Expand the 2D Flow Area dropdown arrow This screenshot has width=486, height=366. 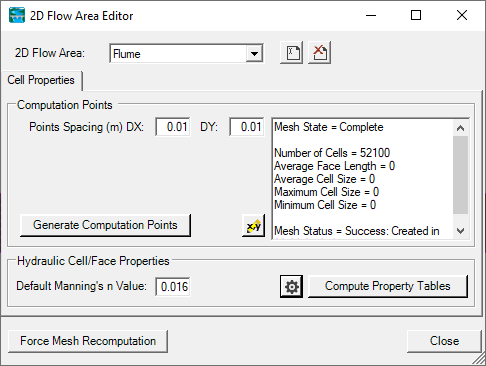click(254, 54)
